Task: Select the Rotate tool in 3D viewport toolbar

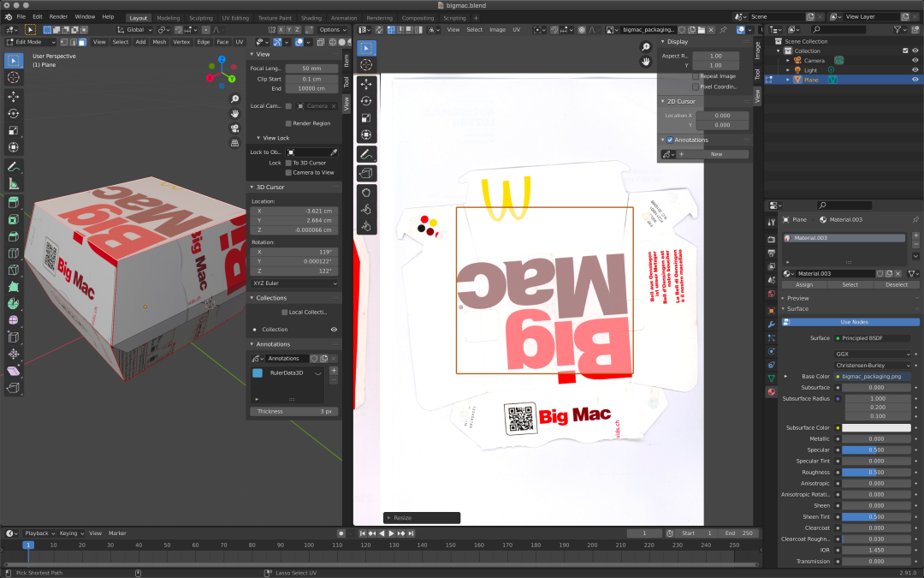Action: click(x=14, y=113)
